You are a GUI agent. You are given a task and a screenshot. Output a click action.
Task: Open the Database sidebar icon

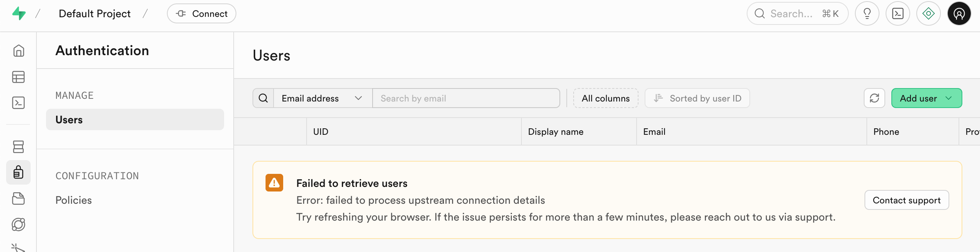[x=18, y=147]
